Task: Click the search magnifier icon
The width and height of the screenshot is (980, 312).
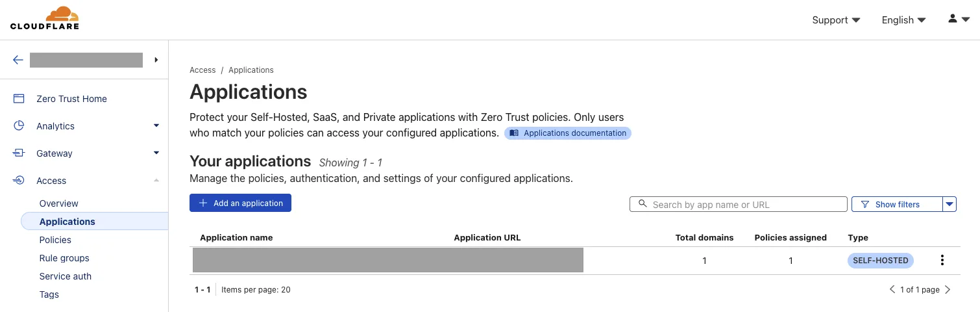Action: 643,204
